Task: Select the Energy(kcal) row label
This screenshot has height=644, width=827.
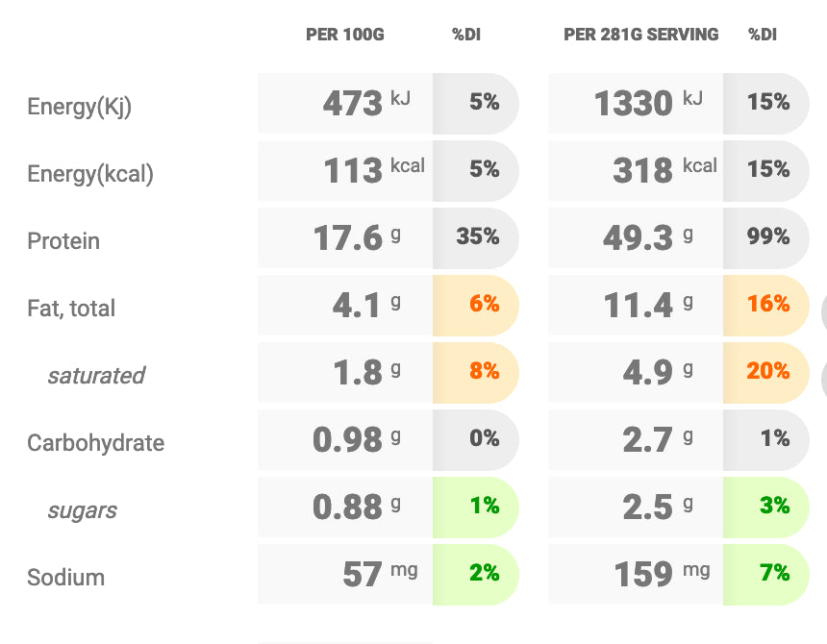Action: (x=90, y=174)
